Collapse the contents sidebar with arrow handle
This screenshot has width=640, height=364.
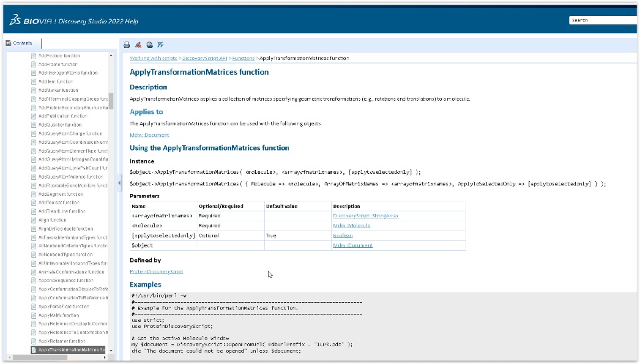click(119, 183)
